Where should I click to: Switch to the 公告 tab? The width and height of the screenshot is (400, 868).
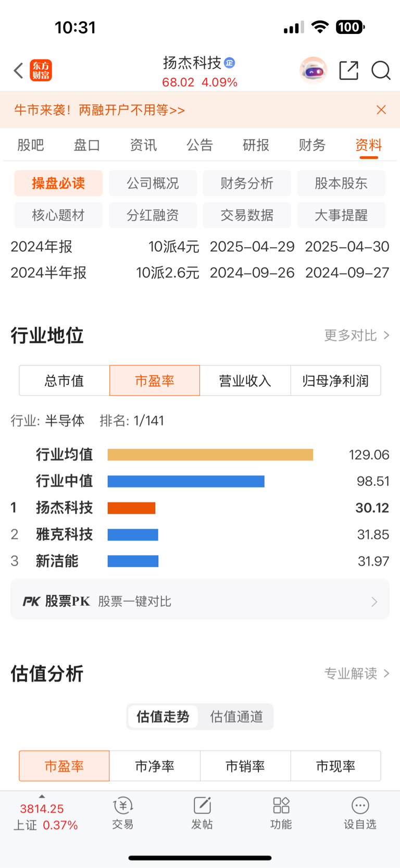(199, 145)
